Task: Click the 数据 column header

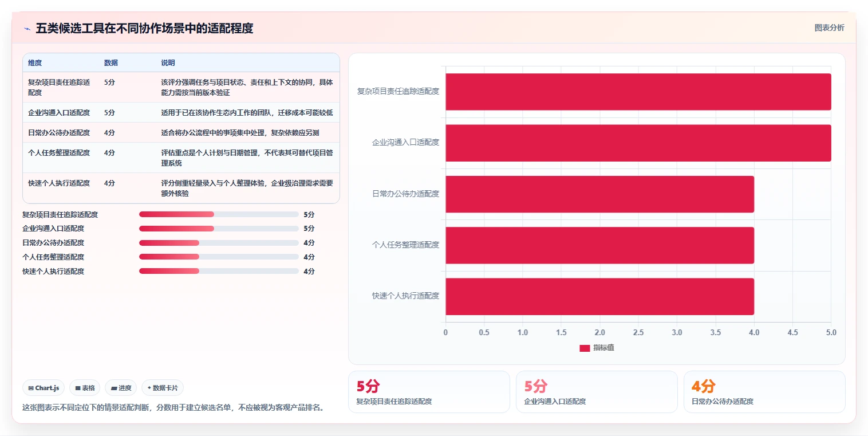Action: point(111,63)
